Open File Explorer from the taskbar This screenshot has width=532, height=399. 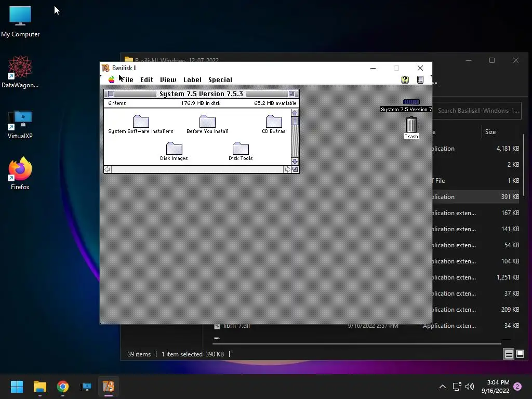tap(39, 387)
